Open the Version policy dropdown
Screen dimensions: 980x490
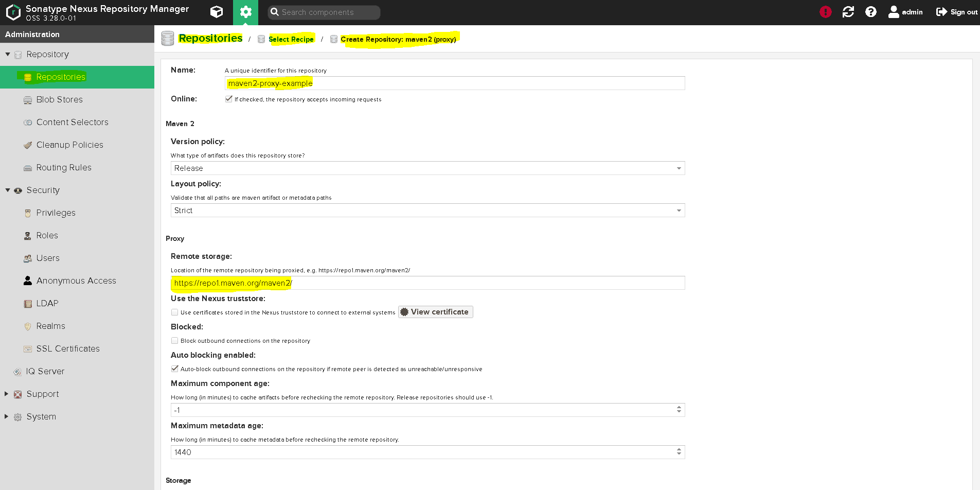coord(679,168)
